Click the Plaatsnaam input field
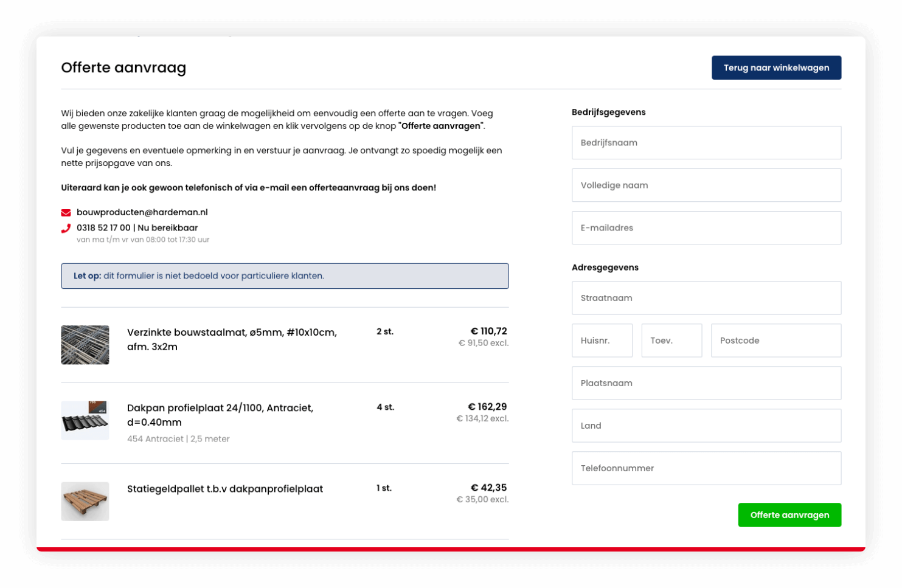Image resolution: width=902 pixels, height=588 pixels. [x=706, y=382]
